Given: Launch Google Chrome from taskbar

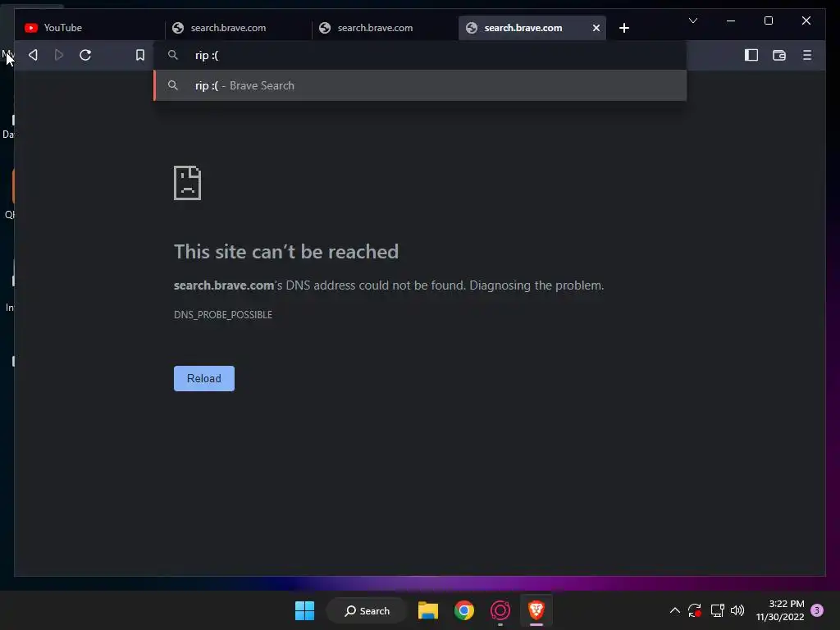Looking at the screenshot, I should click(464, 610).
